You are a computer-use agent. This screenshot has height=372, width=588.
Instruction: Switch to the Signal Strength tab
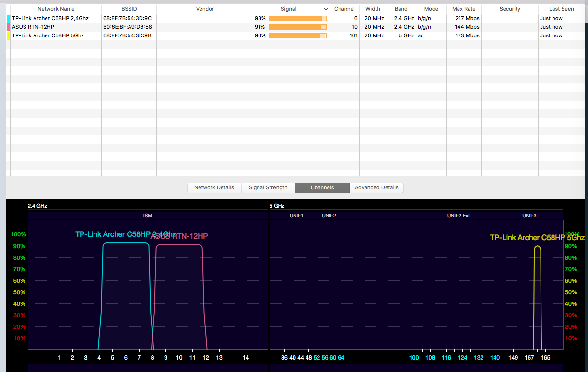(x=268, y=187)
